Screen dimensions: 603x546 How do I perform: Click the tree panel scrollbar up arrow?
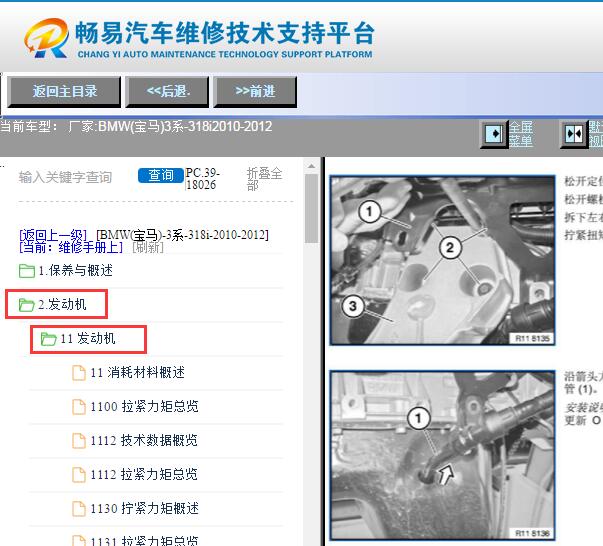point(311,166)
